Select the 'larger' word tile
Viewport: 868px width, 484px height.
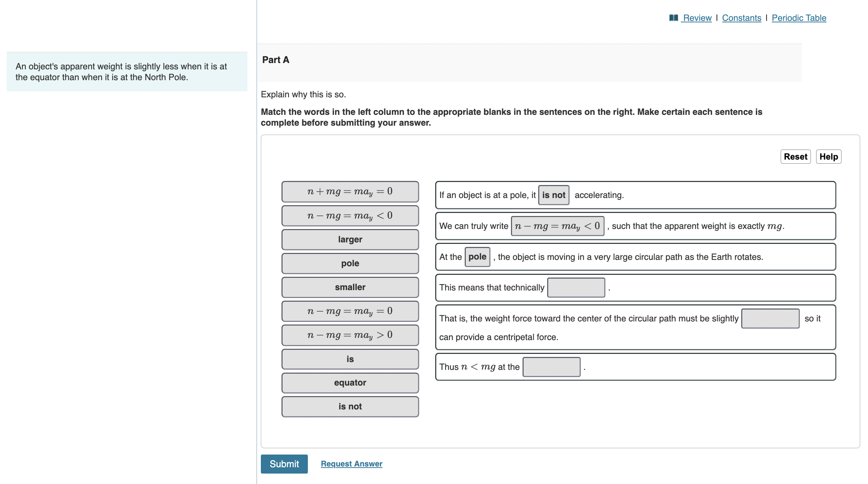(350, 239)
